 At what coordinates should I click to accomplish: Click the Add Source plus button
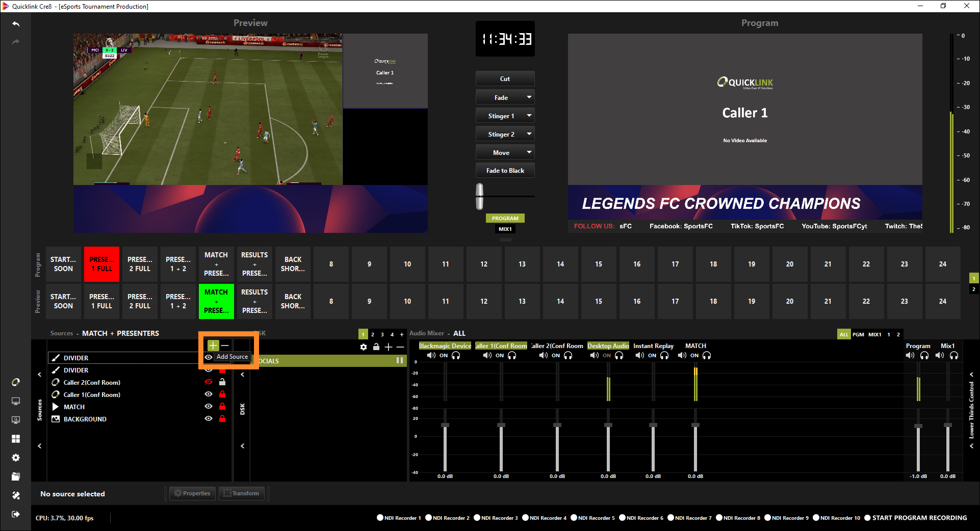[x=213, y=346]
